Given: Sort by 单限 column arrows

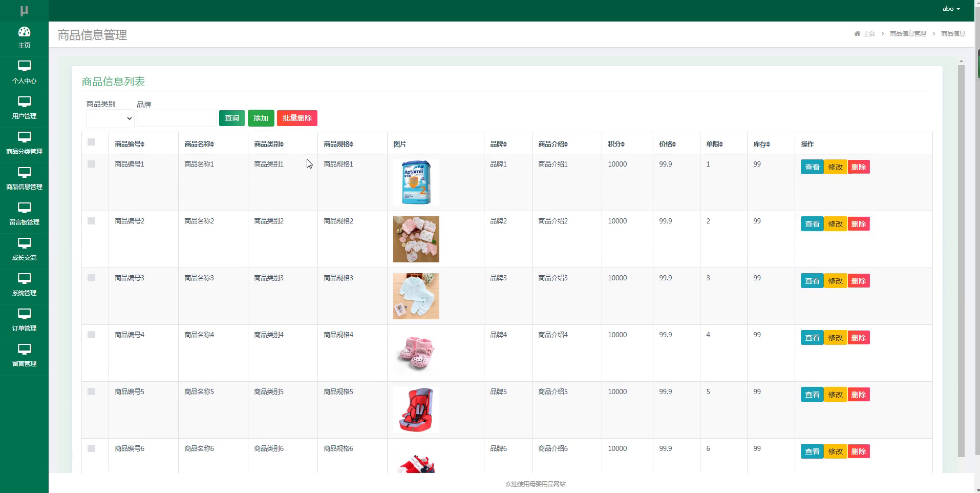Looking at the screenshot, I should pos(721,145).
